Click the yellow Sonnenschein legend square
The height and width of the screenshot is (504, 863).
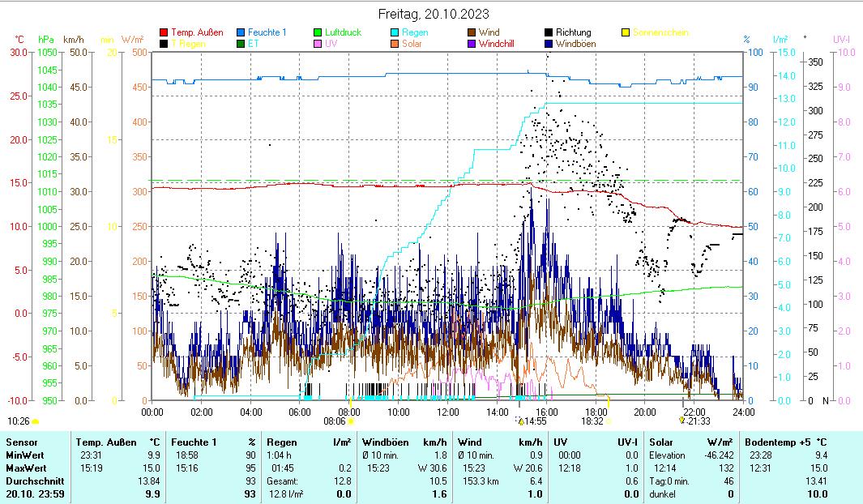click(x=626, y=33)
